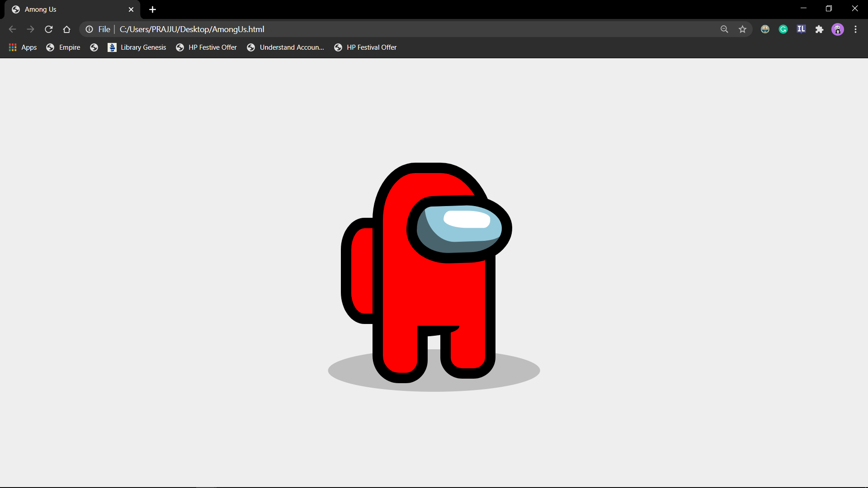Open the Empire bookmark
Image resolution: width=868 pixels, height=488 pixels.
click(63, 47)
